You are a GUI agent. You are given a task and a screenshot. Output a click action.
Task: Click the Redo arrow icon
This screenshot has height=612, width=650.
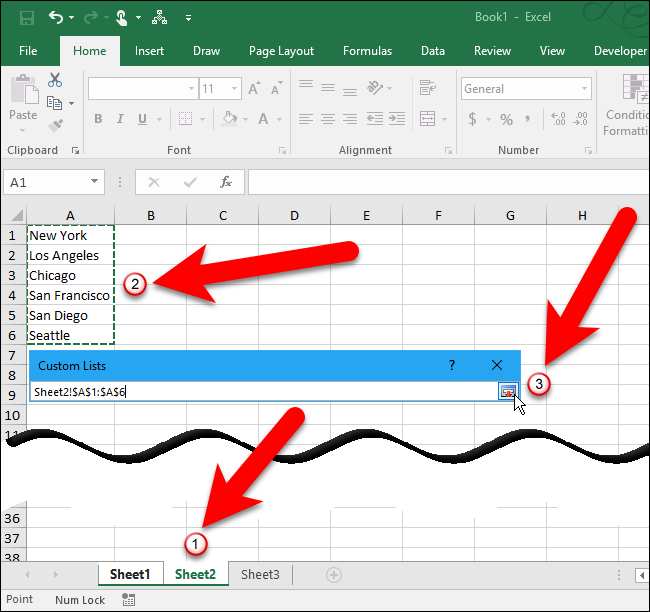[91, 17]
